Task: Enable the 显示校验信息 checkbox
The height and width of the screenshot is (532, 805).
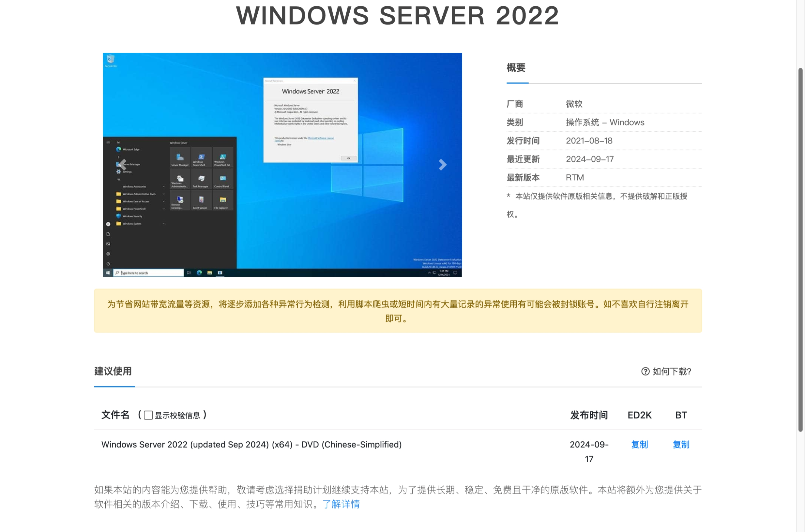Action: pyautogui.click(x=148, y=415)
